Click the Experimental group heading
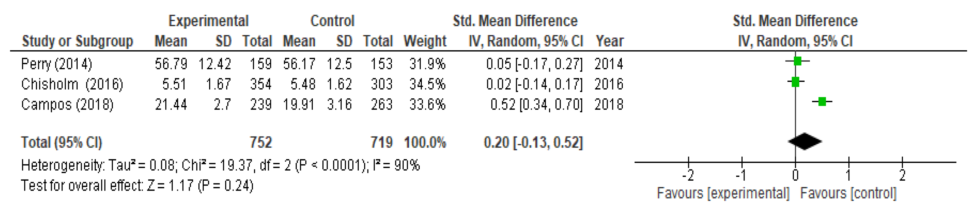 pyautogui.click(x=208, y=21)
